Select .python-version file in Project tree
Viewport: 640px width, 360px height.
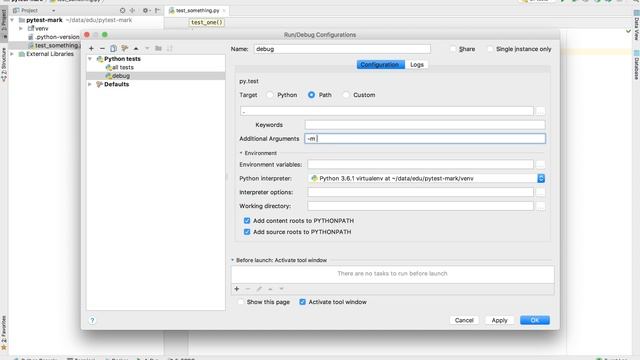pyautogui.click(x=57, y=37)
